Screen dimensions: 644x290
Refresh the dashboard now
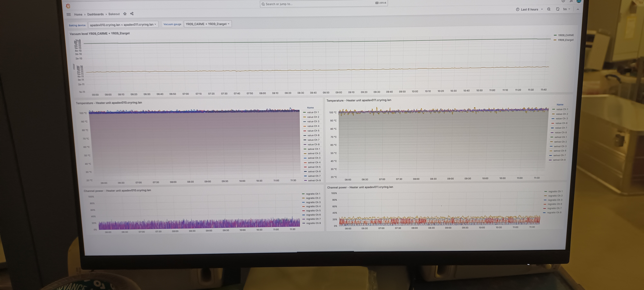click(557, 9)
